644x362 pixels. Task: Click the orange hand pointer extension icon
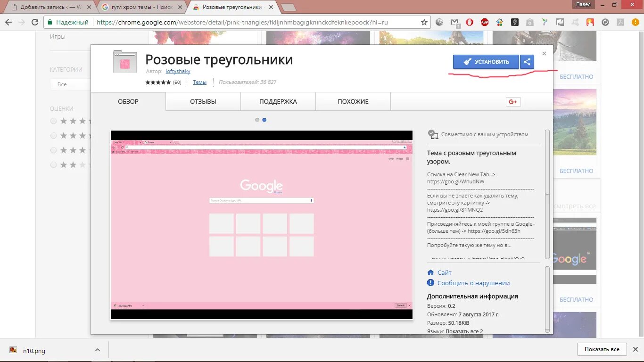click(x=590, y=22)
